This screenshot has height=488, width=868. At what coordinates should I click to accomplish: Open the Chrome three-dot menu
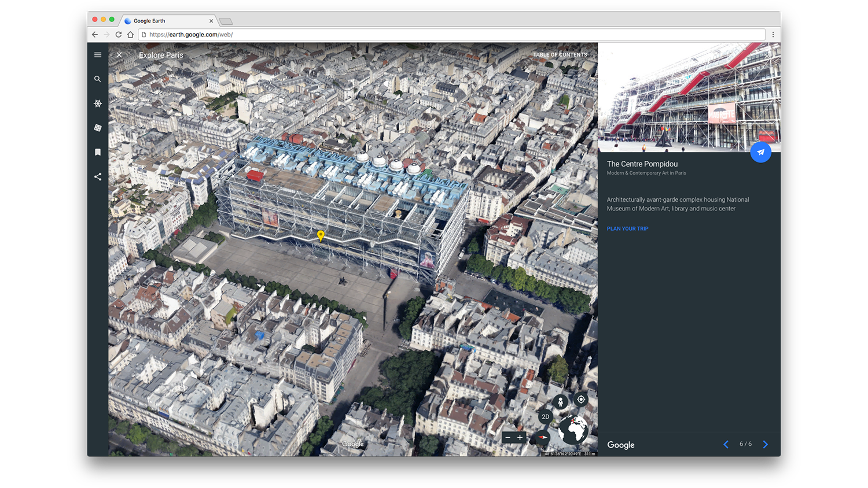(x=773, y=35)
